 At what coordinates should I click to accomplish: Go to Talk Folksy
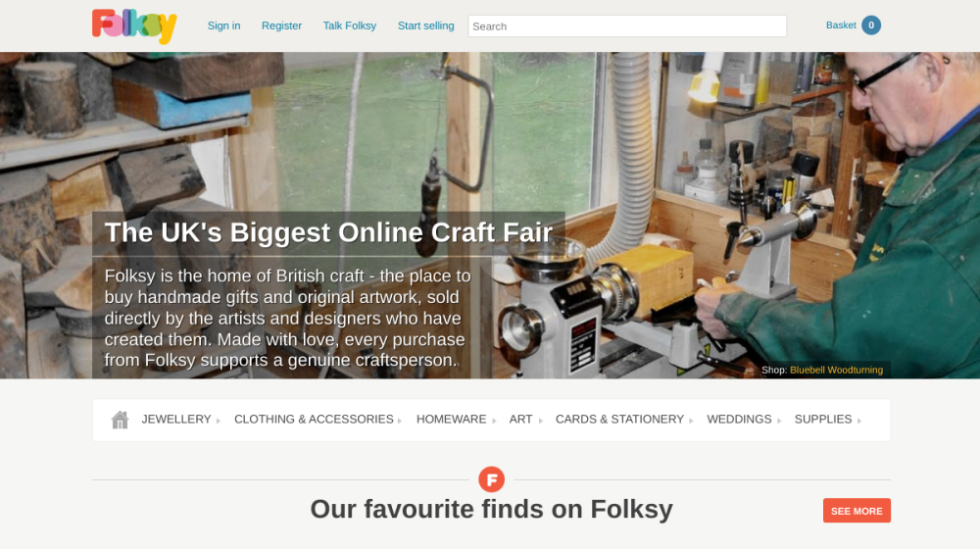pos(350,25)
